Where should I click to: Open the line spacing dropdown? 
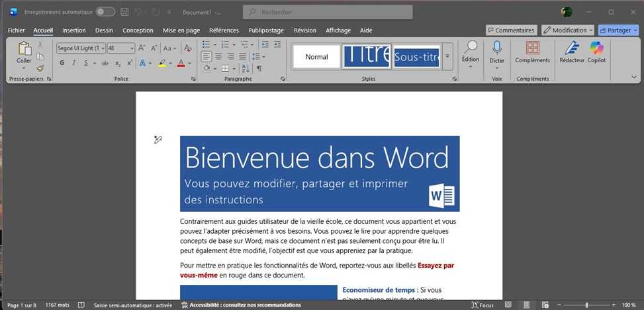click(x=258, y=56)
